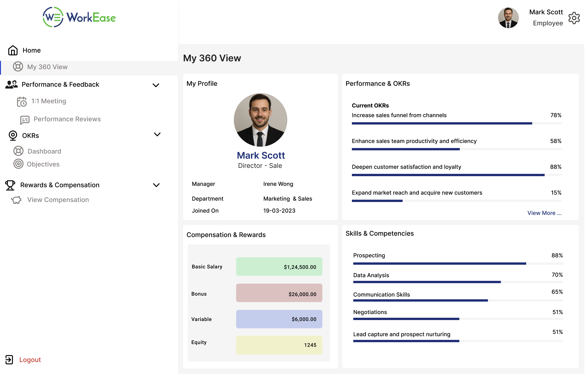Click the 1:1 Meeting calendar icon

tap(22, 102)
